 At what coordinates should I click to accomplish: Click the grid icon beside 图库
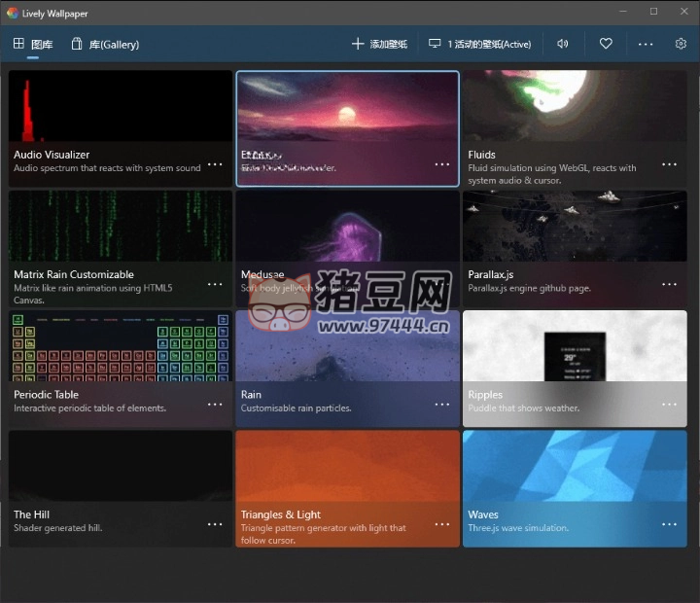point(18,44)
